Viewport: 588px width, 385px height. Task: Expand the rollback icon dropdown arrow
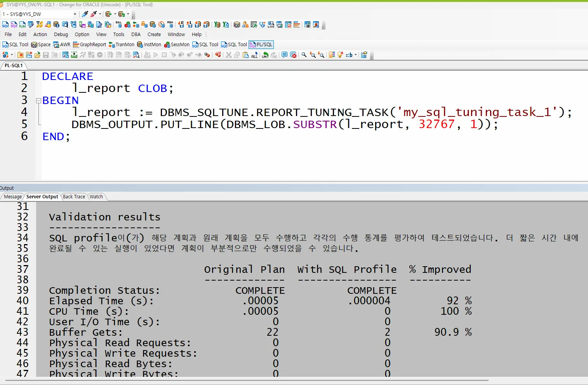[128, 14]
